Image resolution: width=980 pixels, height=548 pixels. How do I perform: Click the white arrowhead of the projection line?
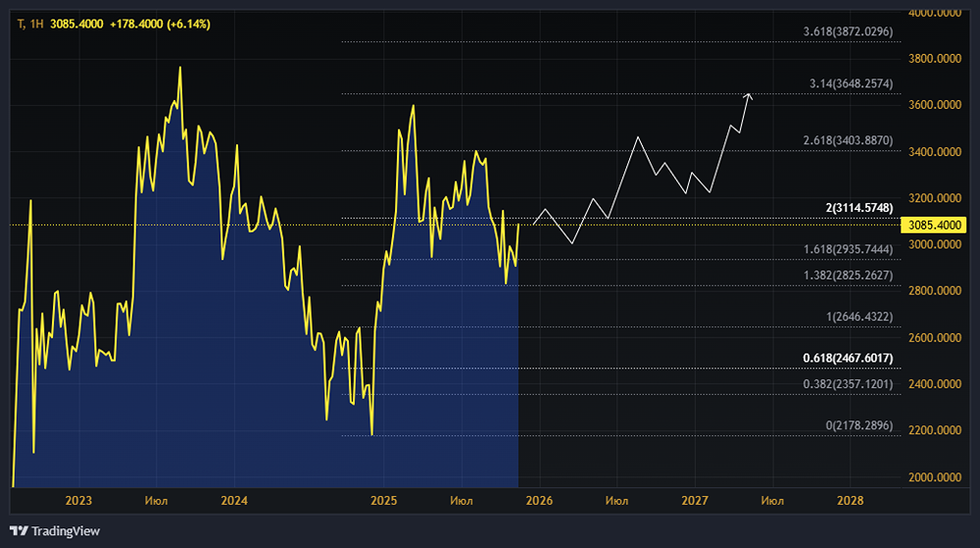[748, 96]
